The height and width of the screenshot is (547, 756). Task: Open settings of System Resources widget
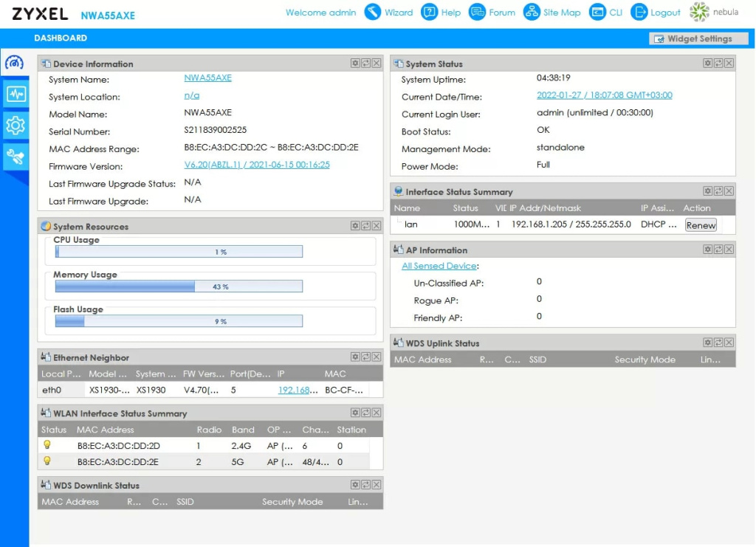point(355,226)
